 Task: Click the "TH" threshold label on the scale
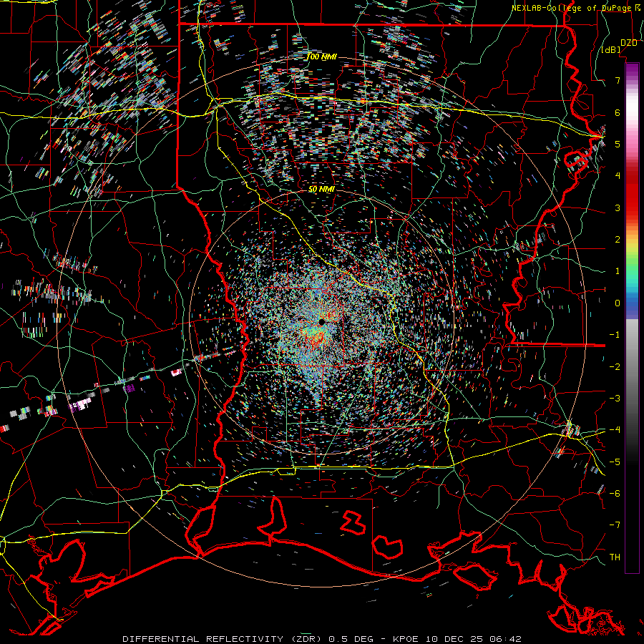(x=615, y=557)
